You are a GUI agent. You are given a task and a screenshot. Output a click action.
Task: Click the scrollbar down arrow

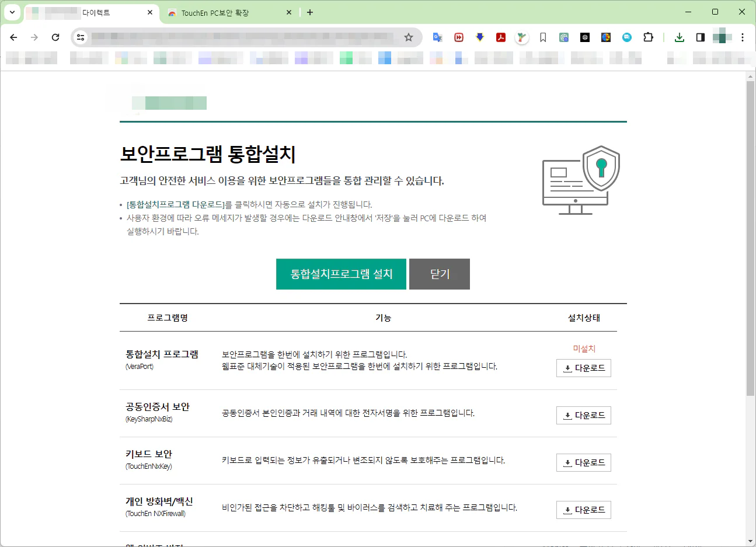[751, 541]
